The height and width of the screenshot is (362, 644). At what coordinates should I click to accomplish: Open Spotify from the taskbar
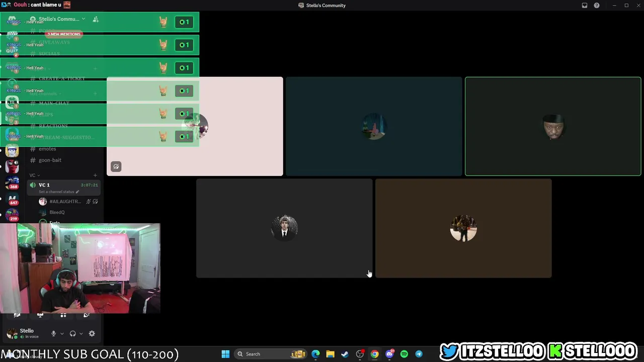404,354
